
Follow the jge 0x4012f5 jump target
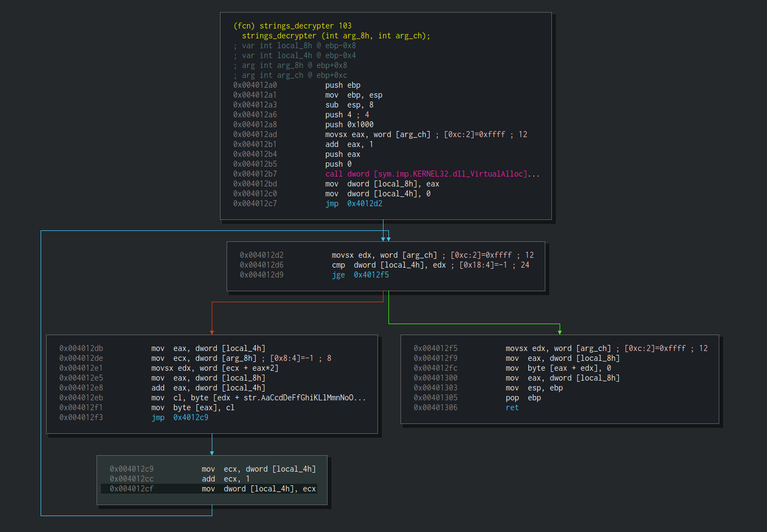click(371, 275)
